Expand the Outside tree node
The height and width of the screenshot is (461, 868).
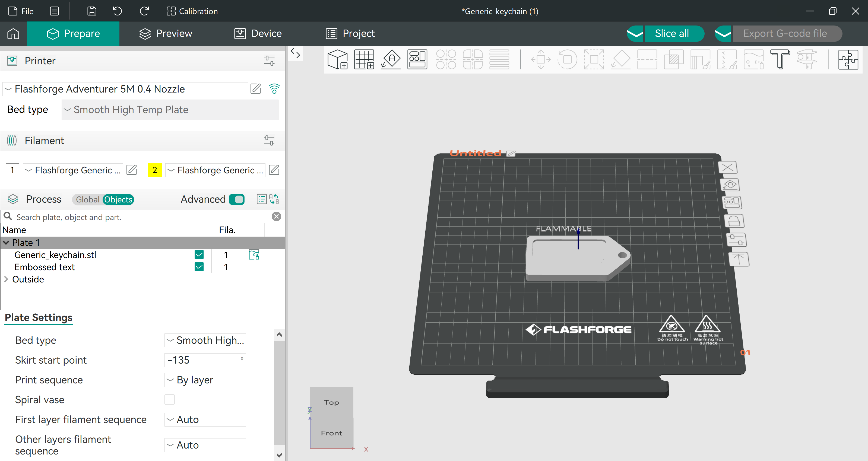coord(6,279)
